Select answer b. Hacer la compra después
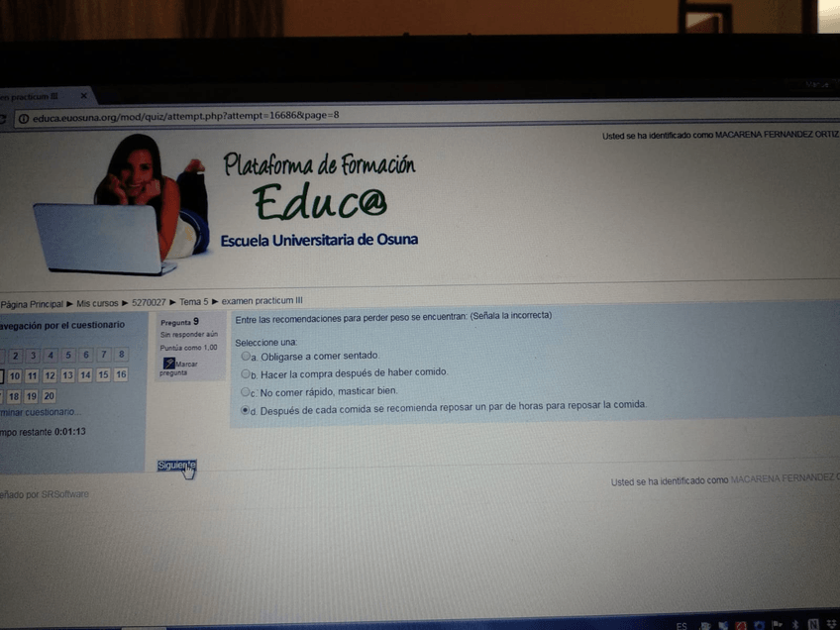 click(246, 373)
